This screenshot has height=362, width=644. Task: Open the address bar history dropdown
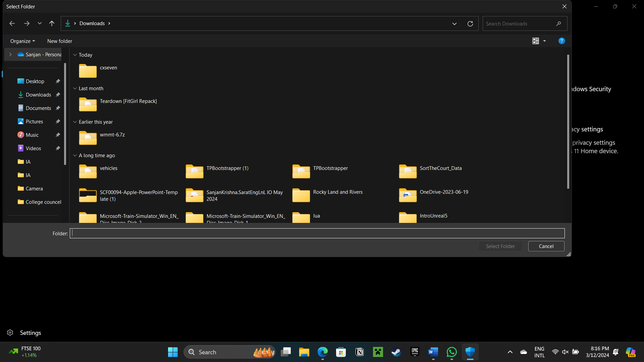coord(454,24)
